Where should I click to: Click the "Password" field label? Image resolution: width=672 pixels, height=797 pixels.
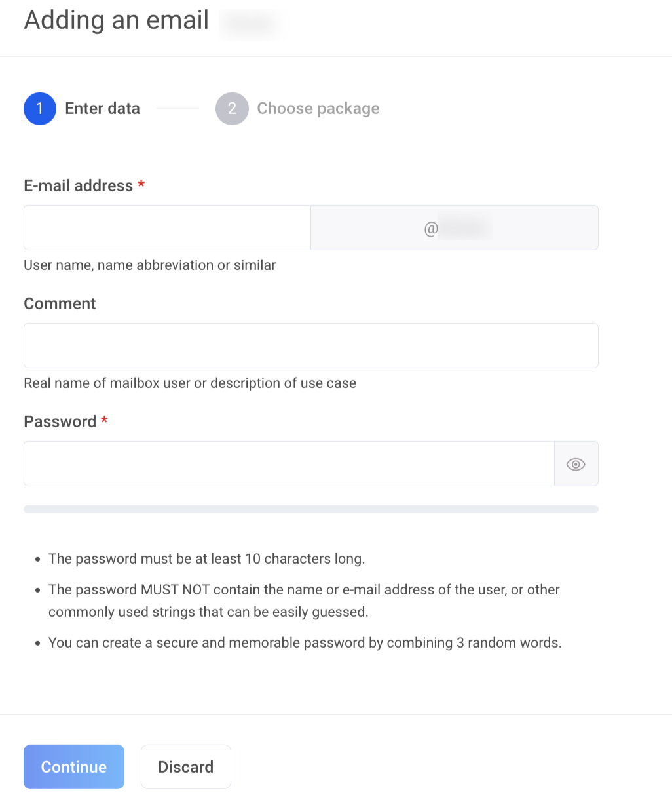(x=60, y=421)
